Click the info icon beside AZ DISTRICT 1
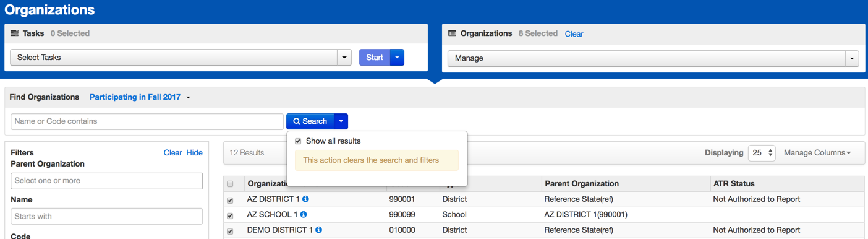The height and width of the screenshot is (239, 868). tap(305, 199)
